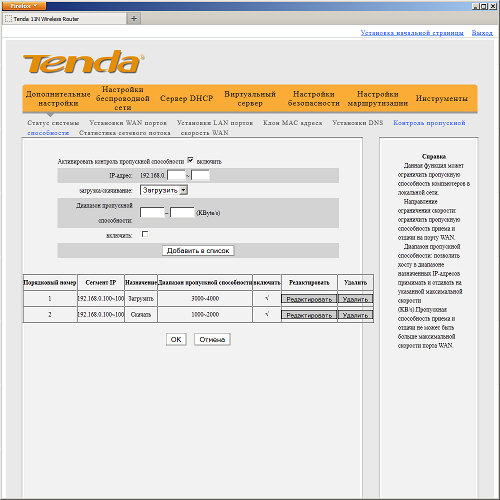Viewport: 500px width, 500px height.
Task: Click the Отмена button
Action: (212, 340)
